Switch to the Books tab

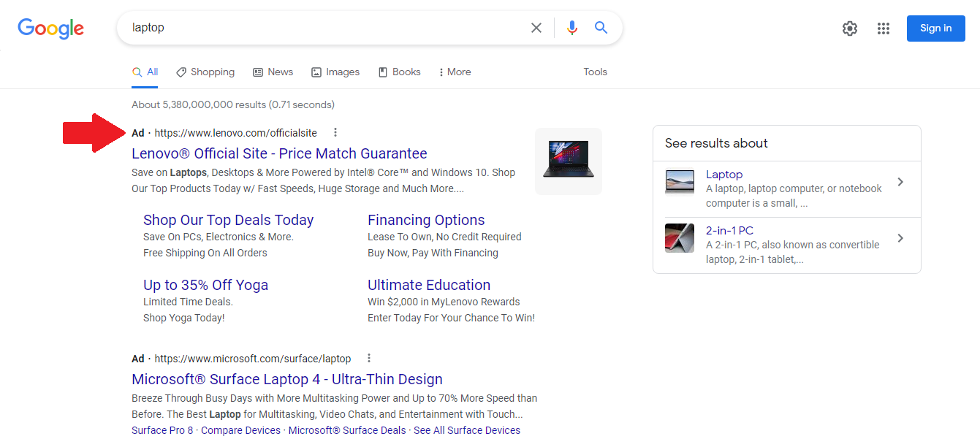pos(399,72)
